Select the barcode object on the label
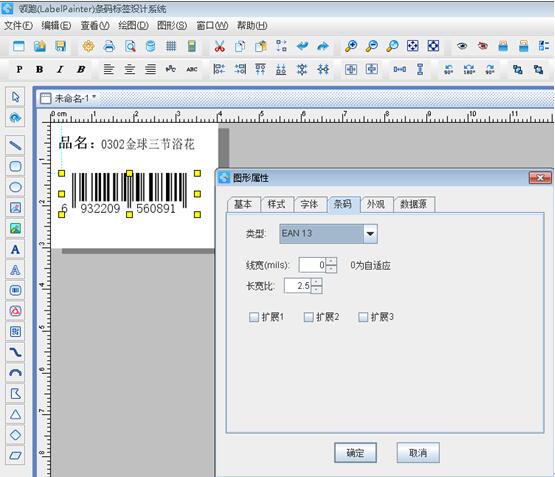 130,193
